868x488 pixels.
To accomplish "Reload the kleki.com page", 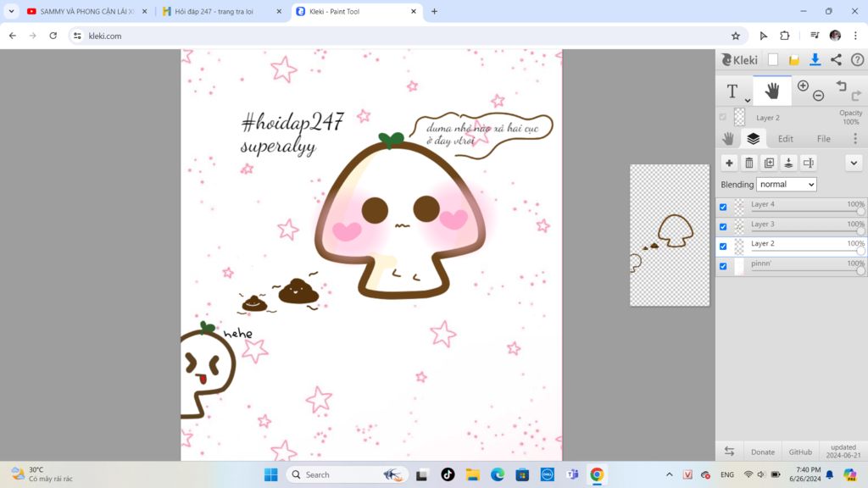I will (53, 36).
